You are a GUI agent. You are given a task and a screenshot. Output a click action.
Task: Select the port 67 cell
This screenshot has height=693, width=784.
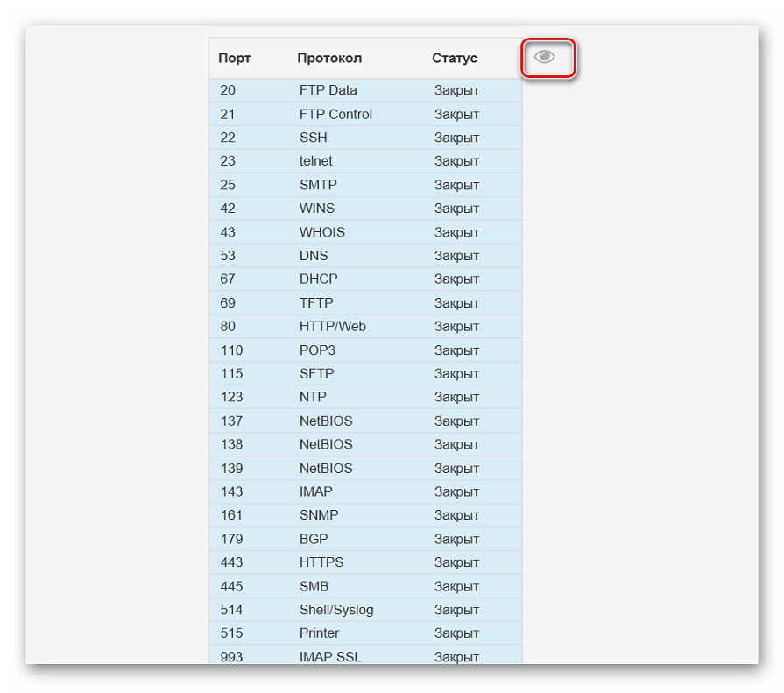pyautogui.click(x=228, y=279)
